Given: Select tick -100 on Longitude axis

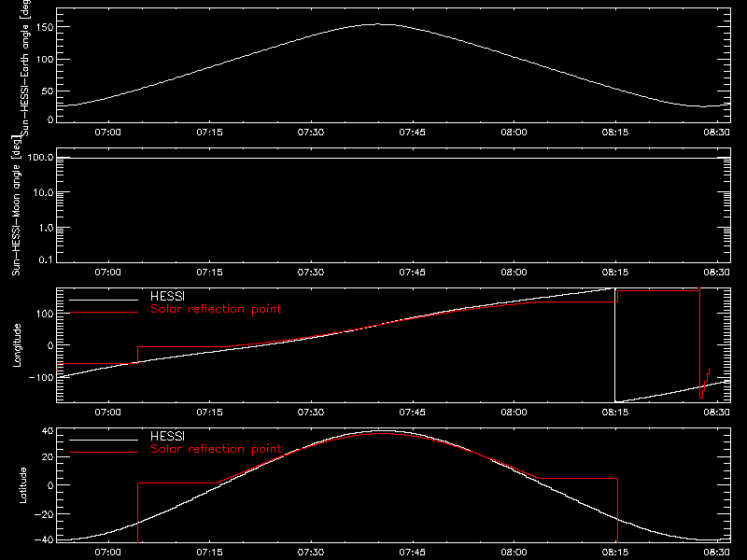Looking at the screenshot, I should pos(41,377).
